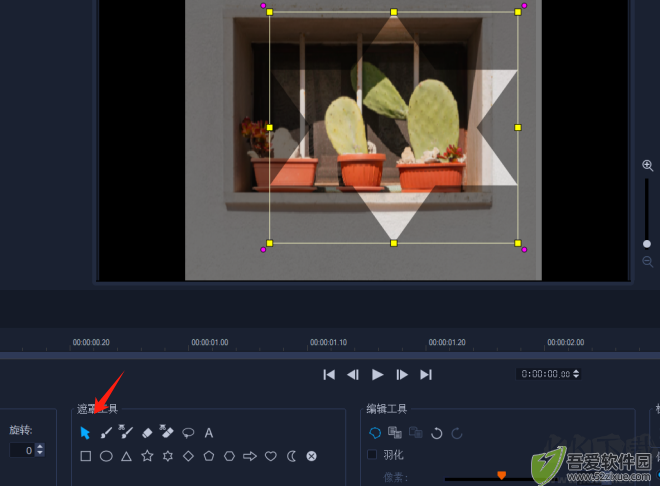Click the 00:00:01.00 timeline mark
660x486 pixels.
pyautogui.click(x=210, y=343)
